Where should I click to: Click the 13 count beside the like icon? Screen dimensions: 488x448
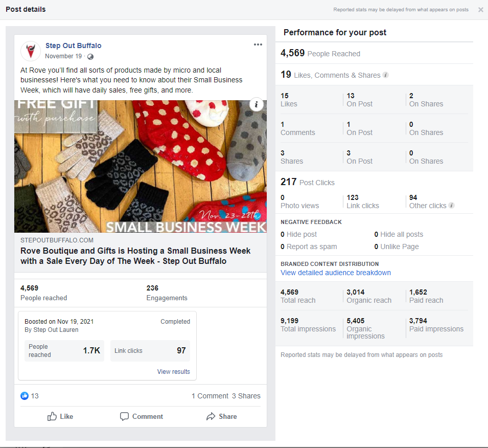35,396
